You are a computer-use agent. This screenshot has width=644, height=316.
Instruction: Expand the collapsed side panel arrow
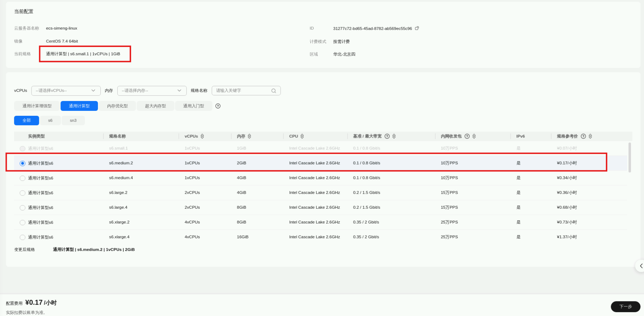click(640, 266)
